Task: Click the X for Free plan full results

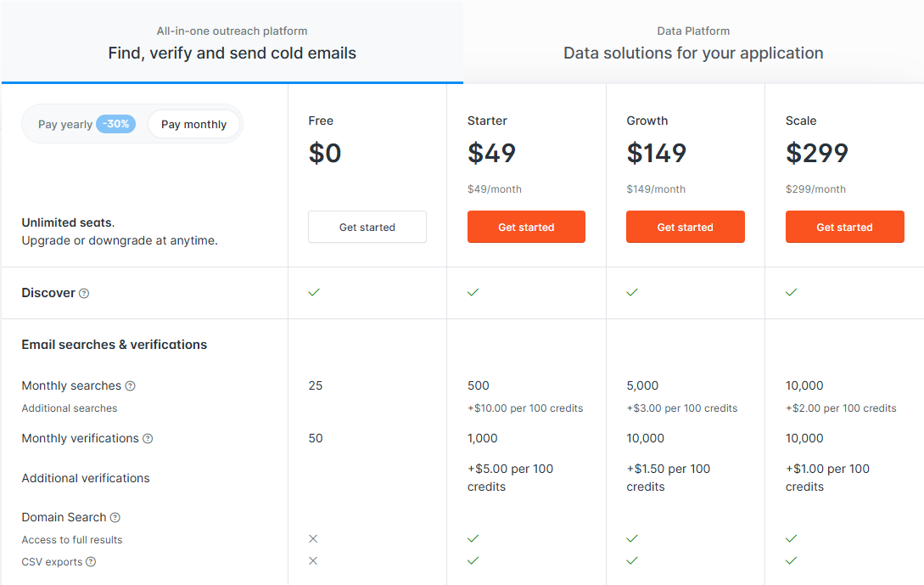Action: coord(312,539)
